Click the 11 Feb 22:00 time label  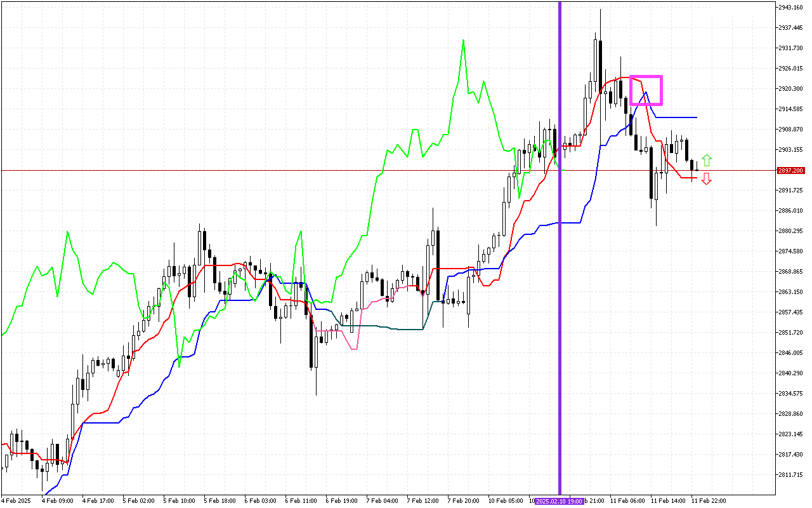click(709, 501)
